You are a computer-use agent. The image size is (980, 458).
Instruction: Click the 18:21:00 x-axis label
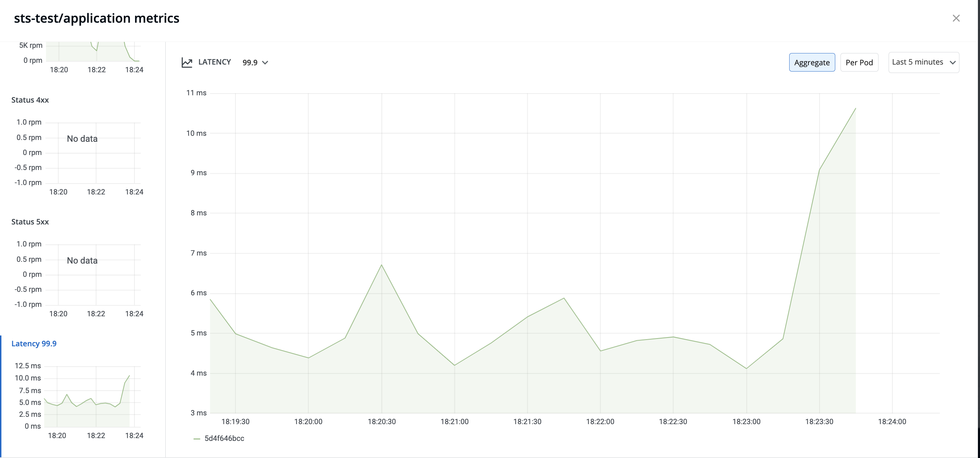[x=454, y=421]
